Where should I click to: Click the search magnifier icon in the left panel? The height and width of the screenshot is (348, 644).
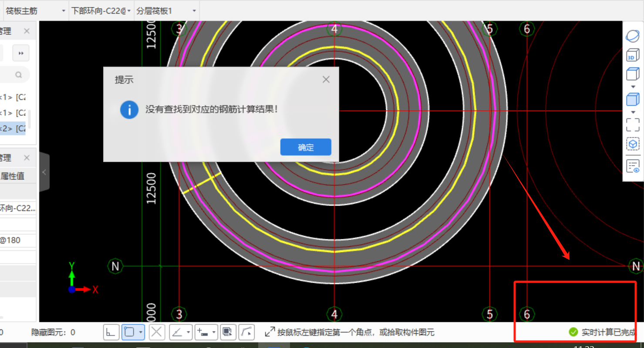point(18,75)
